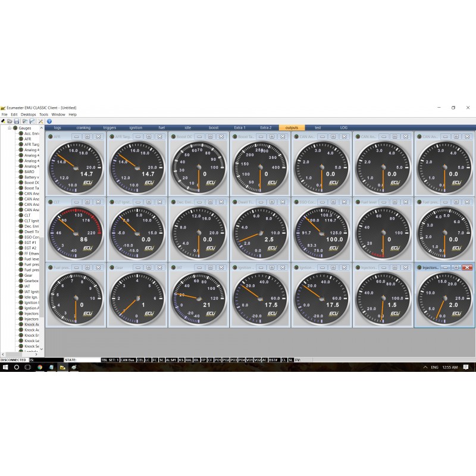Click the gauge icon in the IAT window title bar
The image size is (476, 476).
point(173,267)
